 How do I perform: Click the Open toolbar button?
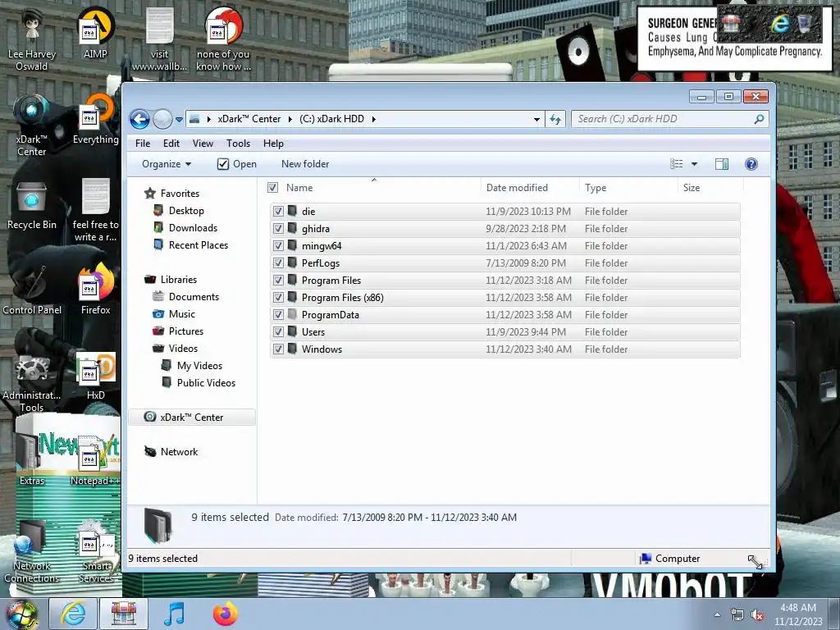237,164
